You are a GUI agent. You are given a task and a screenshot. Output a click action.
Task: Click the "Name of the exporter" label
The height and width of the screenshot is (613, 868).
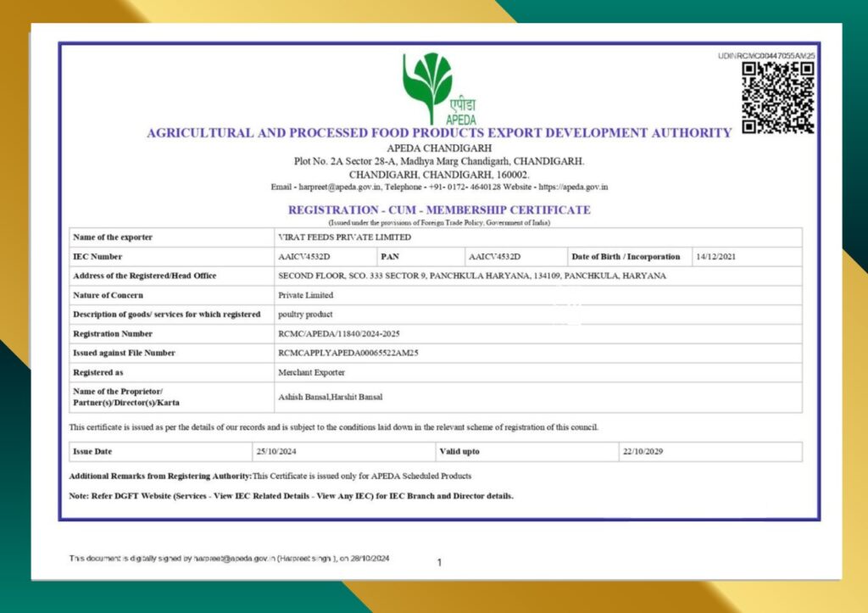113,237
